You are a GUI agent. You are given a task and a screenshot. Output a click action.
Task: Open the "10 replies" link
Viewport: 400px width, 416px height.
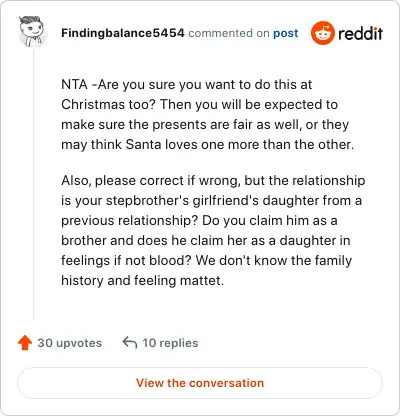170,343
